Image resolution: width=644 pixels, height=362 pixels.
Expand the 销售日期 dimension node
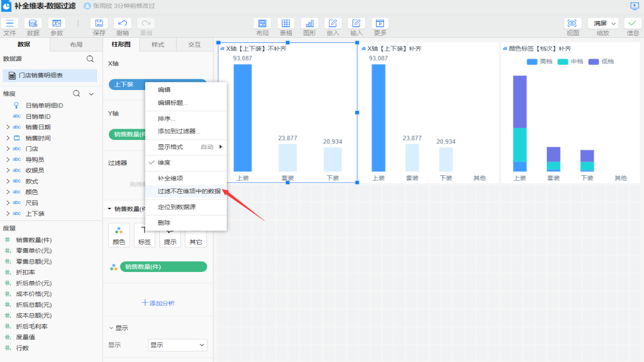click(x=8, y=127)
